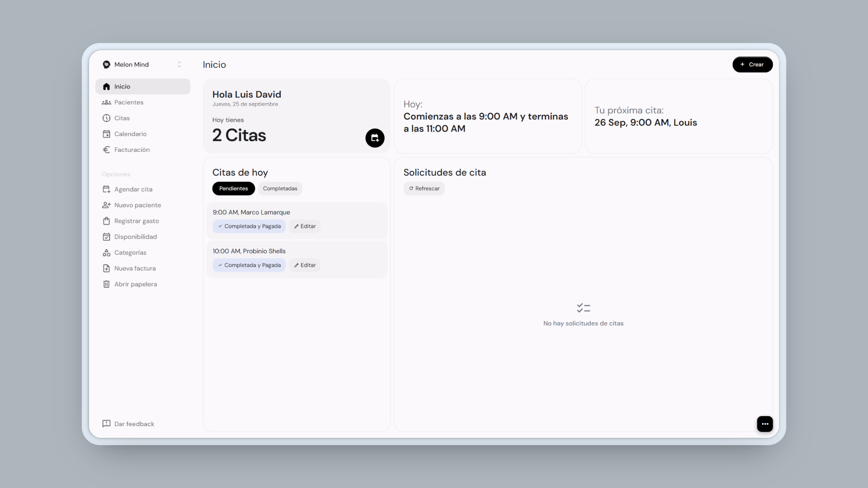Open Registrar gasto option
This screenshot has height=488, width=868.
click(136, 221)
